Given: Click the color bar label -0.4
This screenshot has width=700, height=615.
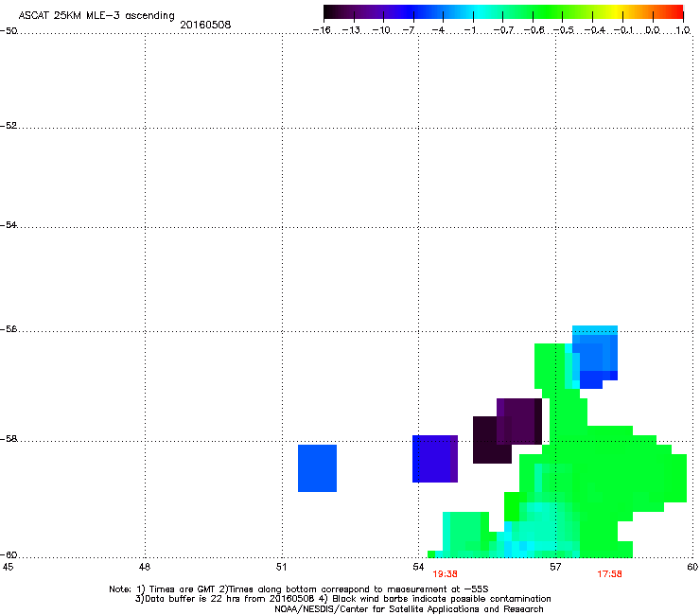Looking at the screenshot, I should pyautogui.click(x=595, y=30).
